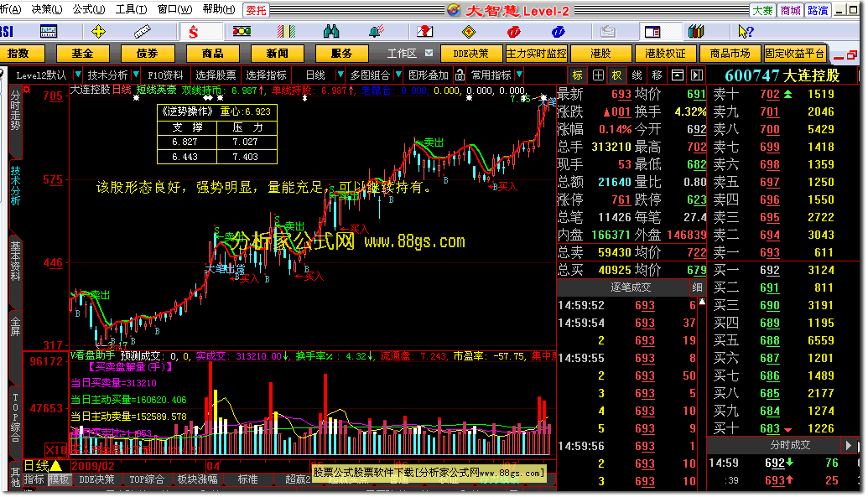Open the traffic light signal tool
The image size is (868, 497).
[x=242, y=32]
